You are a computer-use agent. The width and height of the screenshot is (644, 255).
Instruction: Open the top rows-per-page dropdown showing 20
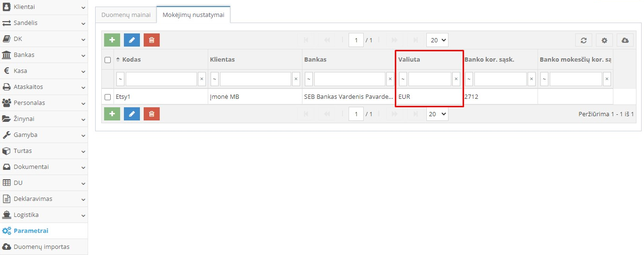[x=437, y=40]
